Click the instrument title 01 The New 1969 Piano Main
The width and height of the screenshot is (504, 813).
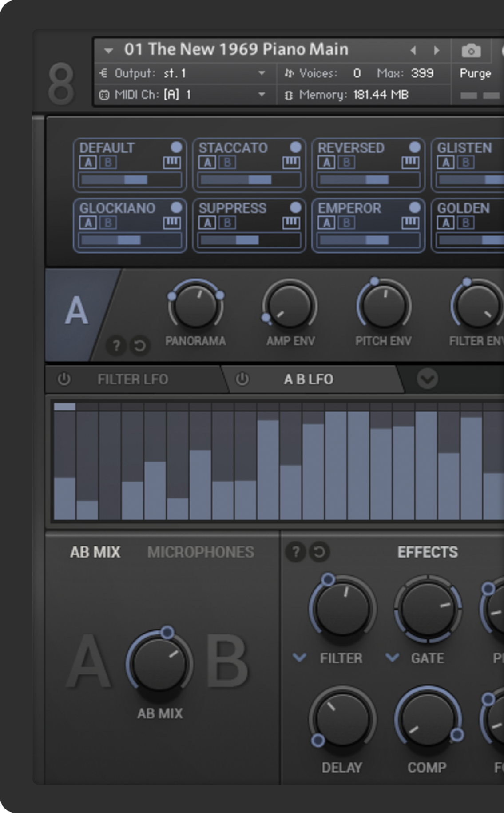tap(236, 49)
